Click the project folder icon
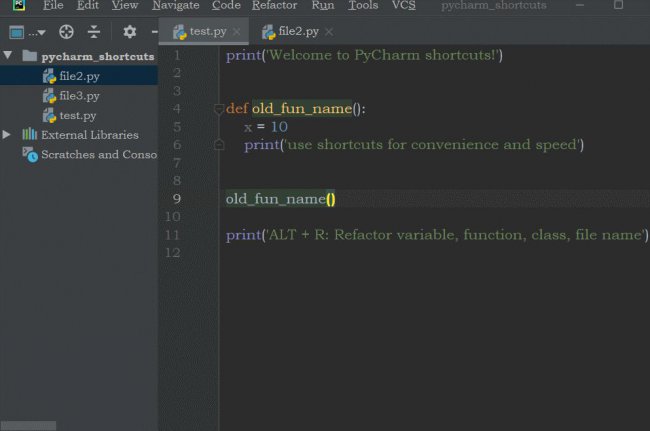Image resolution: width=650 pixels, height=431 pixels. click(x=29, y=56)
